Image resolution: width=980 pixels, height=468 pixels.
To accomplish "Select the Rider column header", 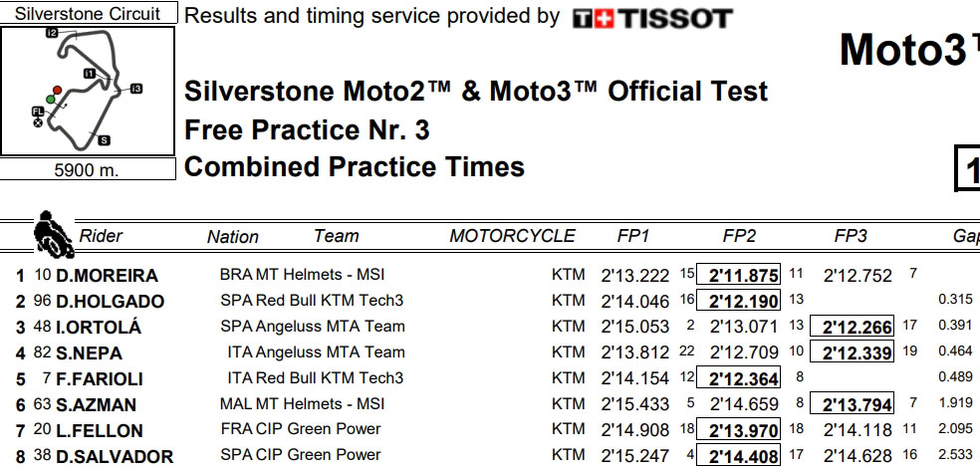I will (101, 236).
